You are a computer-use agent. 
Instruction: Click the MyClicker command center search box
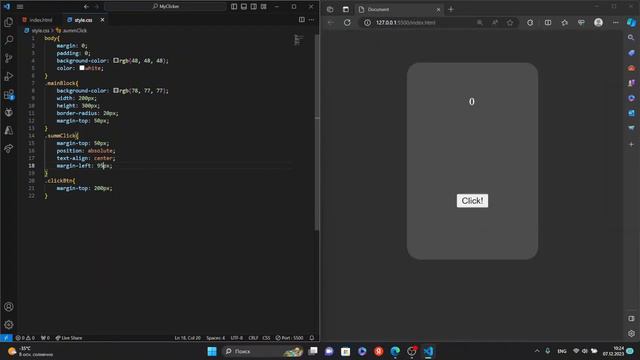tap(165, 7)
